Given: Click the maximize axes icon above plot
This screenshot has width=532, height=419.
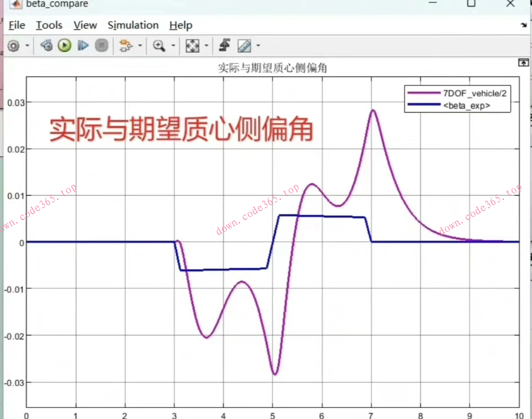Looking at the screenshot, I should [x=523, y=63].
